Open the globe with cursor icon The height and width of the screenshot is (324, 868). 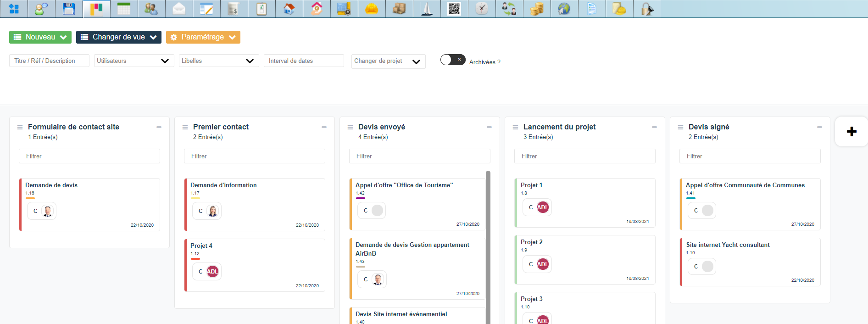click(x=564, y=9)
